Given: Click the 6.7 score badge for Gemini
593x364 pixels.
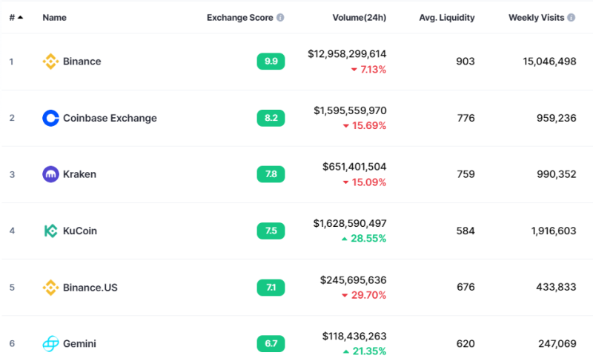Looking at the screenshot, I should tap(271, 343).
